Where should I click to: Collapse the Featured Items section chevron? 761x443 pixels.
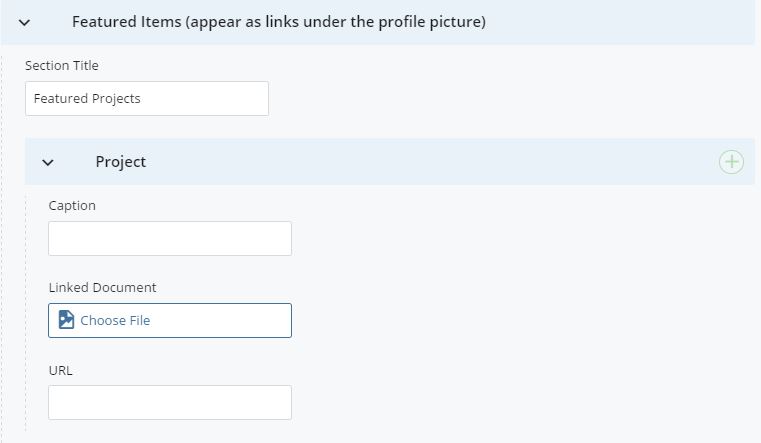pyautogui.click(x=24, y=22)
